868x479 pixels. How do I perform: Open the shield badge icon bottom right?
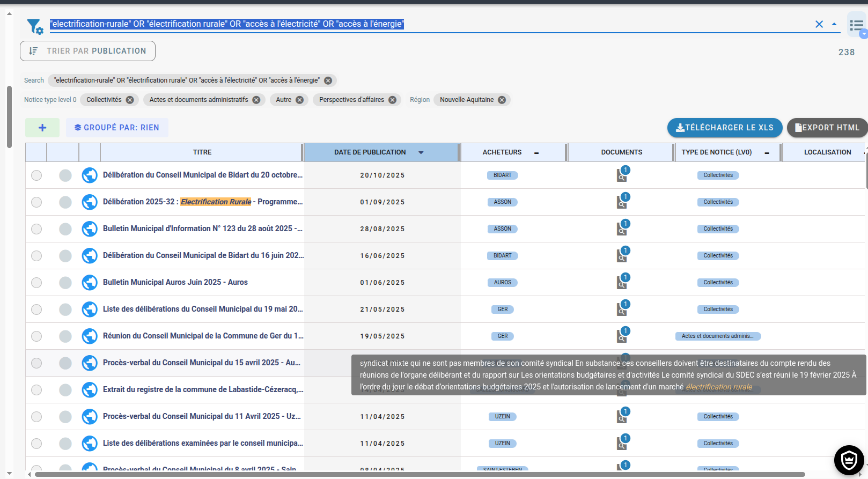(x=849, y=460)
